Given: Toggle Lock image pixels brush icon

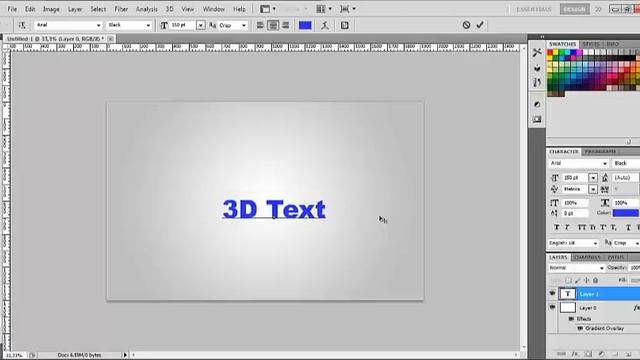Looking at the screenshot, I should [x=578, y=280].
